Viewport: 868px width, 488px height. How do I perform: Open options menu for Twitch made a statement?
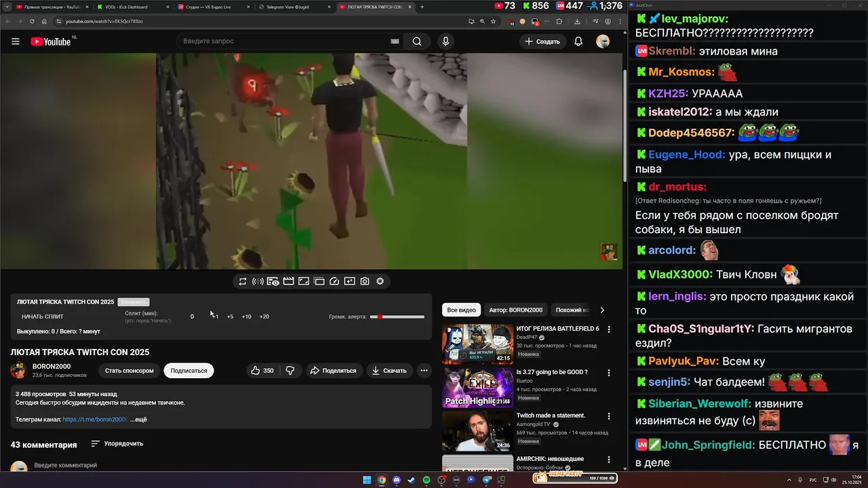[609, 416]
